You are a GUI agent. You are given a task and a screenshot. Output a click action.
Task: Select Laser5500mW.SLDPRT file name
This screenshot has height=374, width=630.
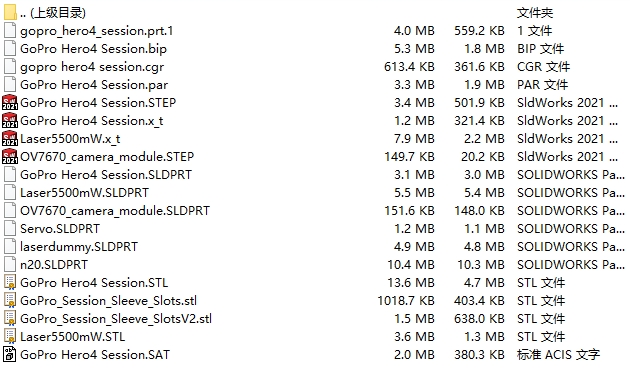[x=84, y=193]
